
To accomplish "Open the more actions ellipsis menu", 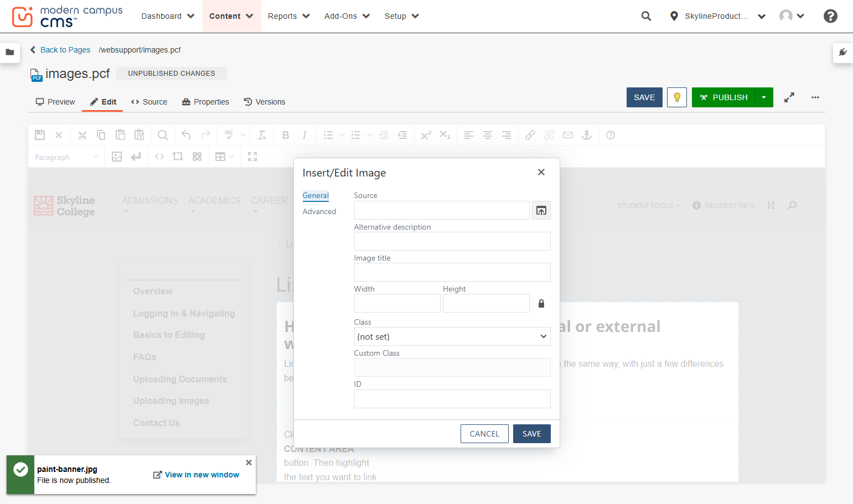I will (x=815, y=97).
